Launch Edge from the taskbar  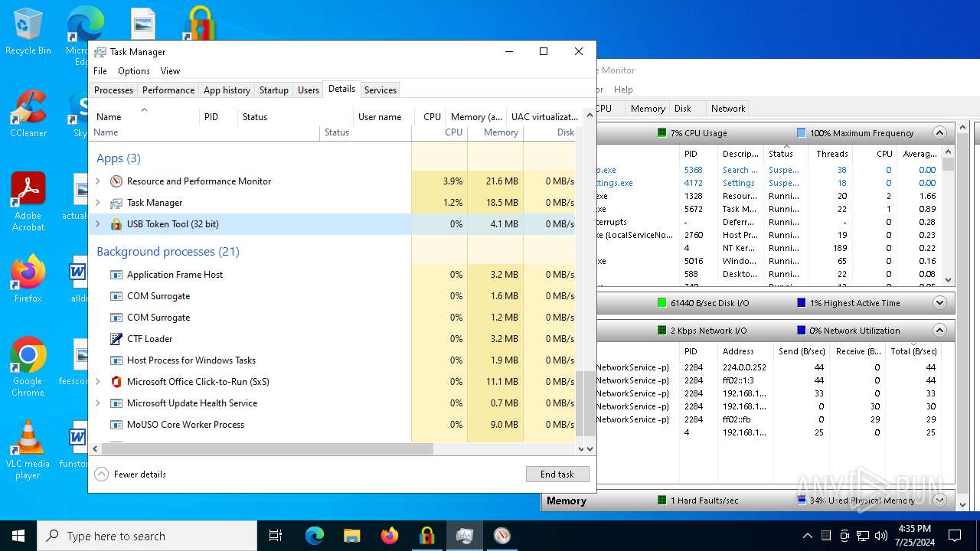[x=315, y=536]
